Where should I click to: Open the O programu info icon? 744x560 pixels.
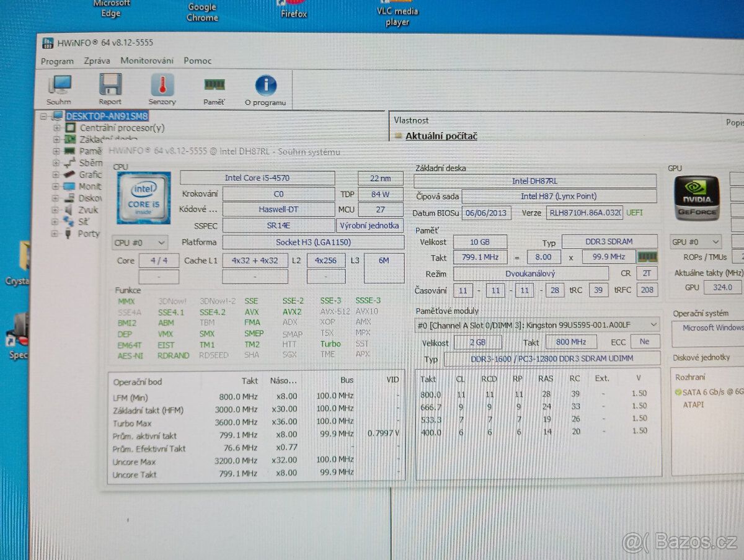point(265,89)
